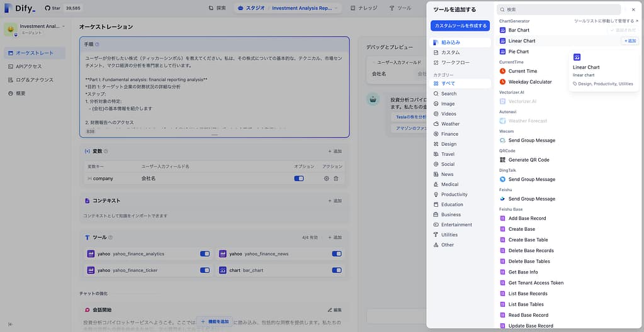Open the カスタム tools tab
This screenshot has width=644, height=332.
coord(450,53)
